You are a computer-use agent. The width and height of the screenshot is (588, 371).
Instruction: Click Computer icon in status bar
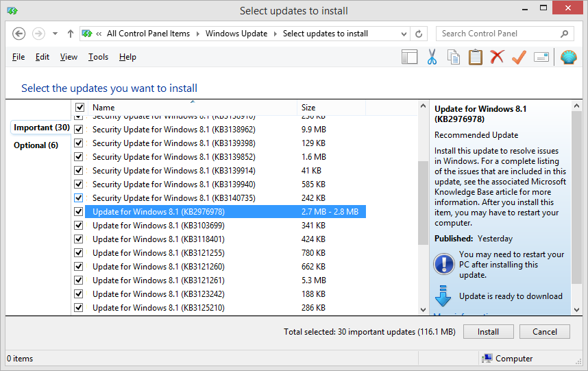click(487, 359)
